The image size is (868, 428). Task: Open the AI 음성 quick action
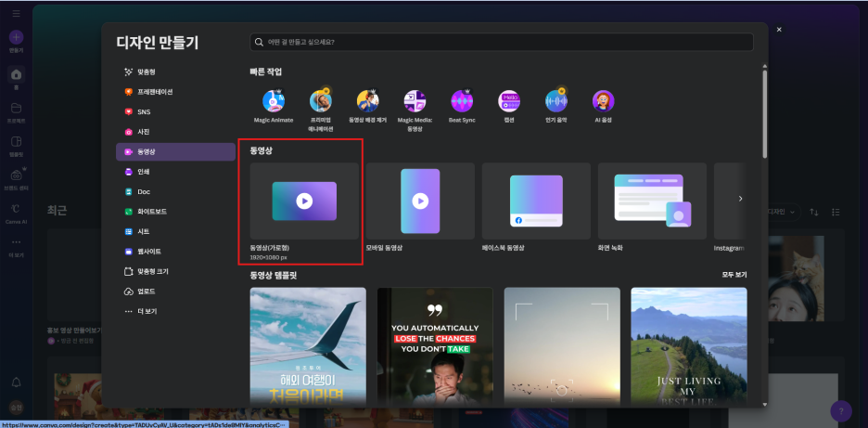coord(604,102)
